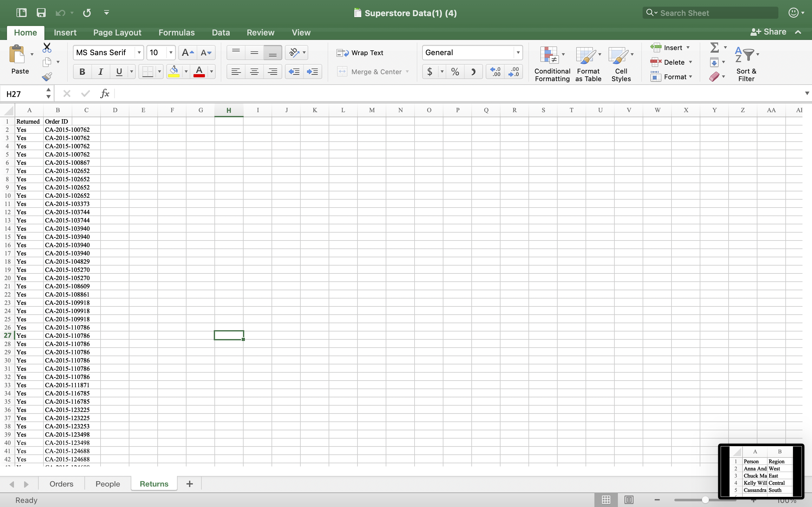Image resolution: width=812 pixels, height=507 pixels.
Task: Click the Increase Decimal icon
Action: [x=495, y=71]
